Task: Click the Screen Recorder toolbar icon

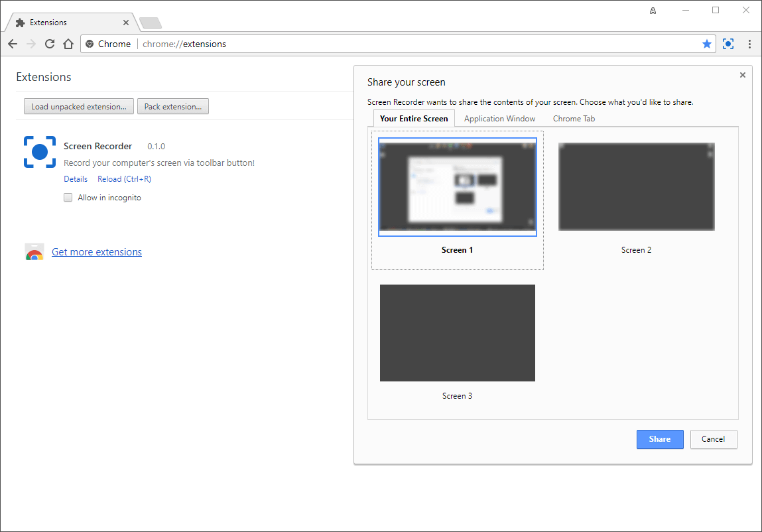Action: pyautogui.click(x=728, y=44)
